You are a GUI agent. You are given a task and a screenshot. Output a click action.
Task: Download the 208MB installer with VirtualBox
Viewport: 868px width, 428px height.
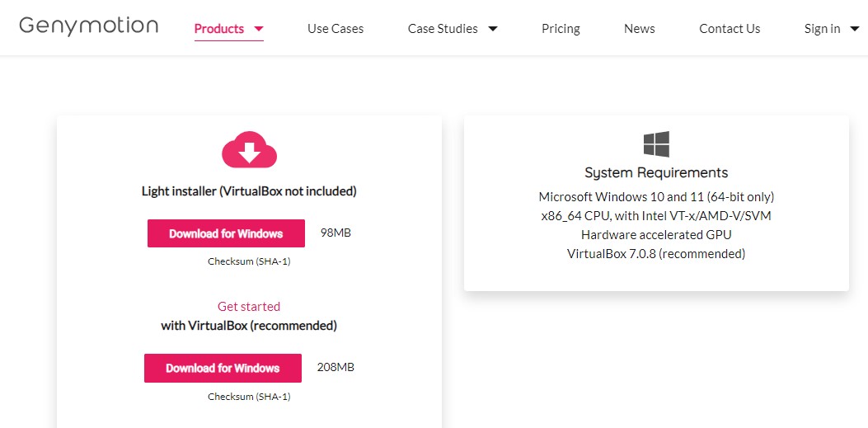coord(223,368)
